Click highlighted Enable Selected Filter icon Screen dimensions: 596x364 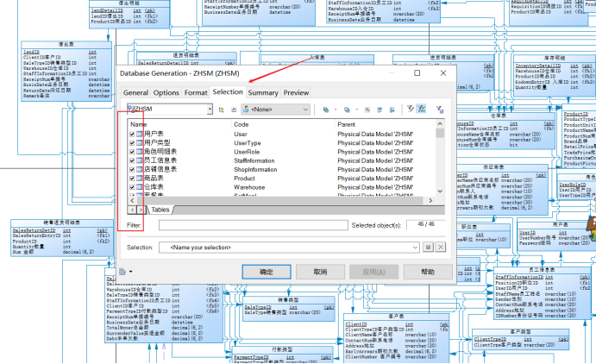point(421,109)
